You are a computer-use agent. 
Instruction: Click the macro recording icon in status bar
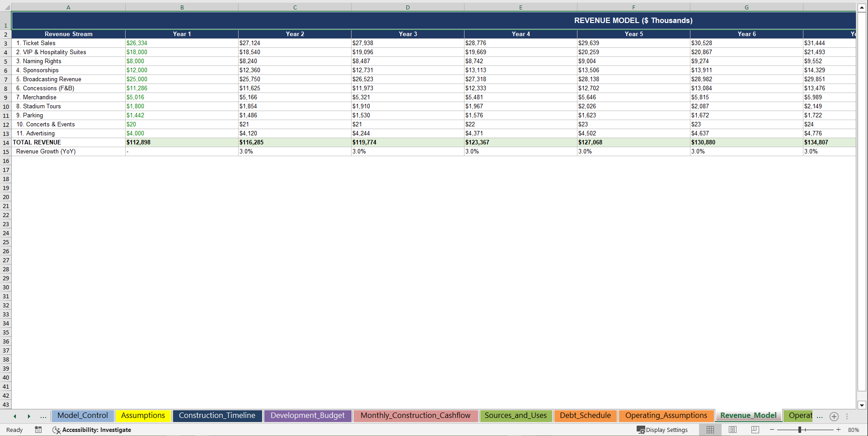pos(38,430)
